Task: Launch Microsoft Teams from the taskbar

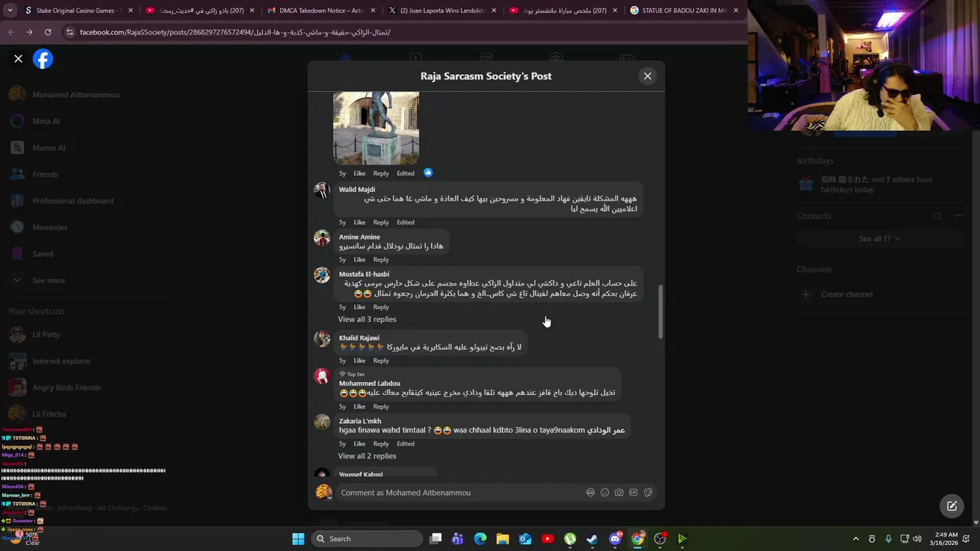Action: coord(458,539)
